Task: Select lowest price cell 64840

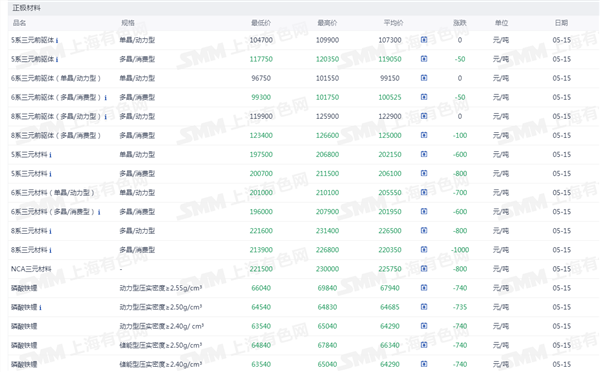Action: point(261,345)
